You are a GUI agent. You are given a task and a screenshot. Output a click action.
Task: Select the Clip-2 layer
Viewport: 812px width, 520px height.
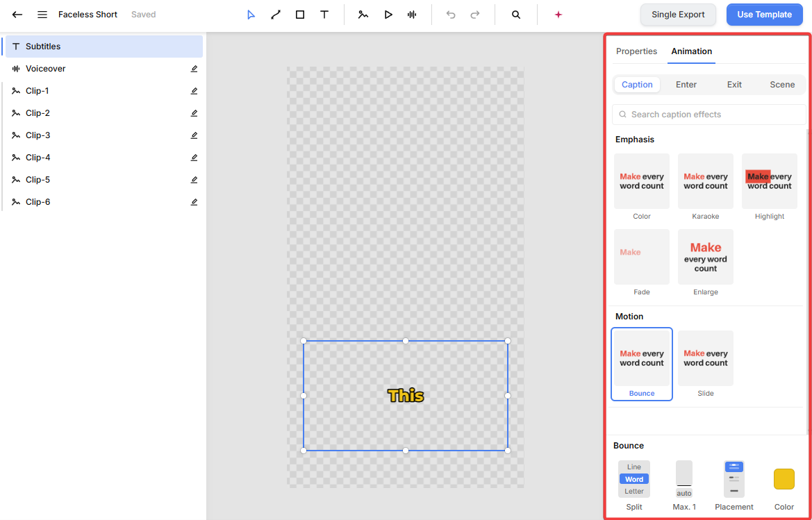[x=103, y=112]
